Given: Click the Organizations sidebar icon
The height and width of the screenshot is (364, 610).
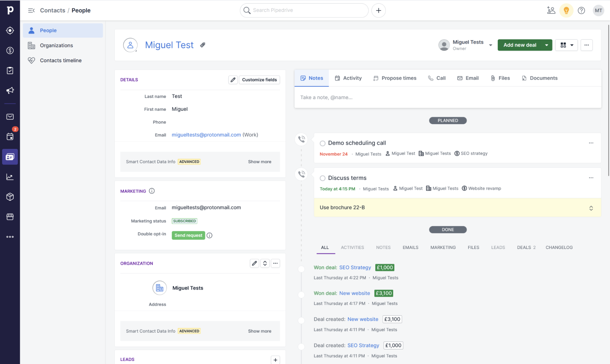Looking at the screenshot, I should coord(32,45).
